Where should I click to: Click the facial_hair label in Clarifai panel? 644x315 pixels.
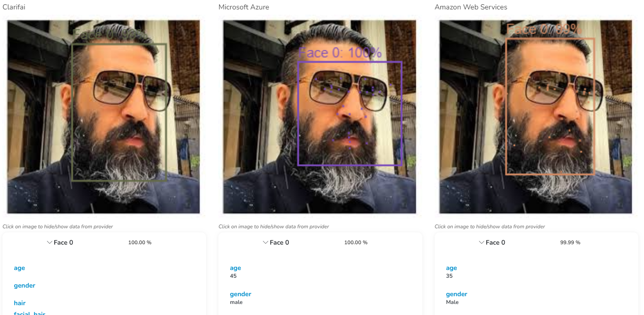coord(29,313)
